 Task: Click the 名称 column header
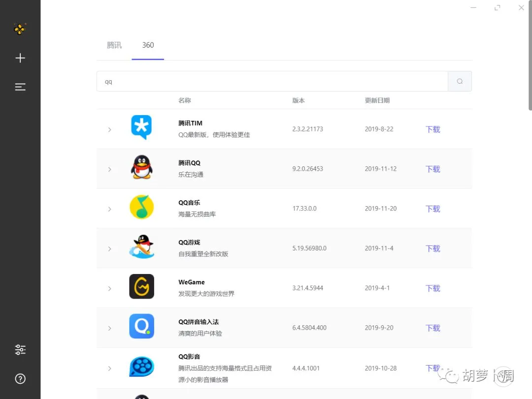pos(185,100)
